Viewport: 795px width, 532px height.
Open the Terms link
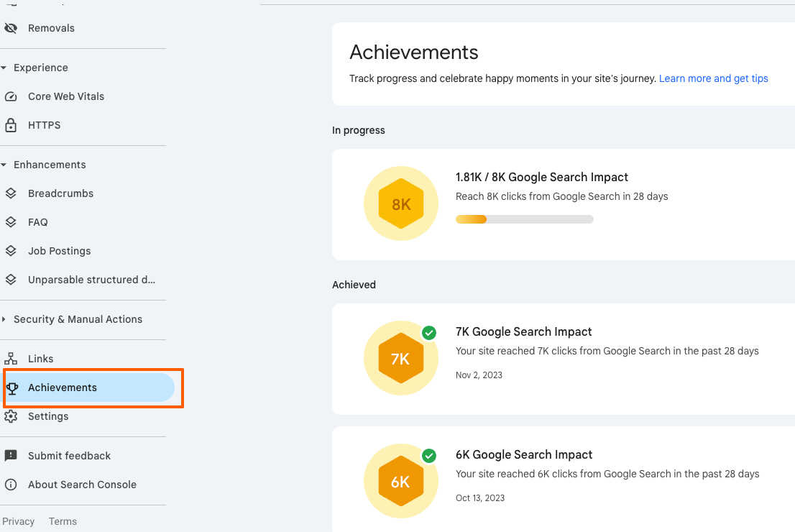pyautogui.click(x=63, y=521)
